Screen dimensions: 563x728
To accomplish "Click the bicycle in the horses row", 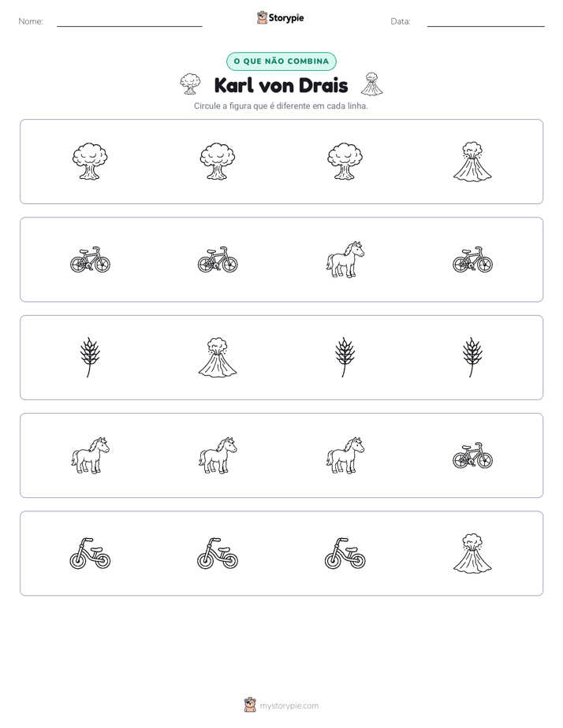I will 472,455.
